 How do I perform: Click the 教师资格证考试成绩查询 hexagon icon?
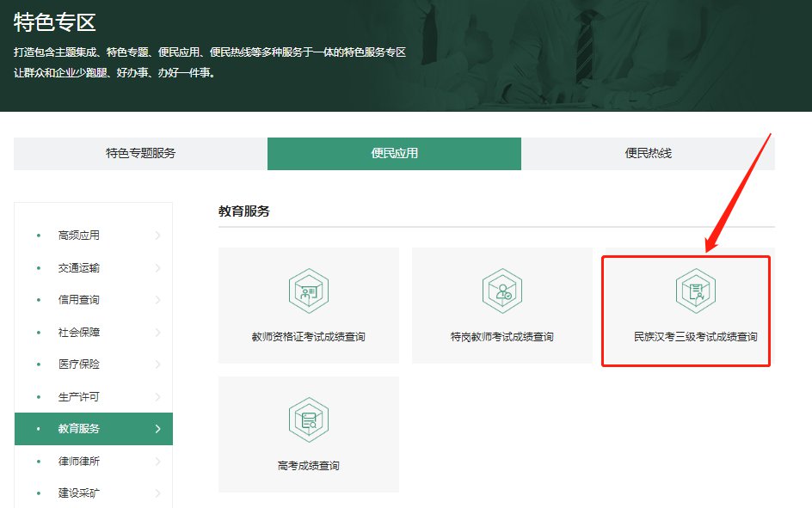(x=309, y=291)
